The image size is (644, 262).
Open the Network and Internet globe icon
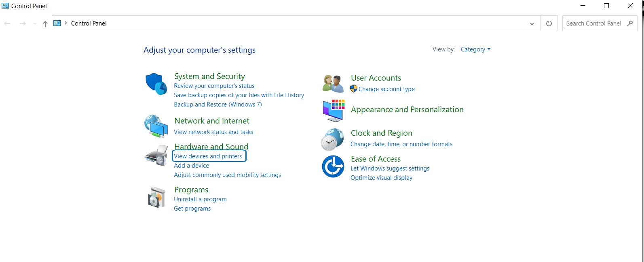(156, 126)
